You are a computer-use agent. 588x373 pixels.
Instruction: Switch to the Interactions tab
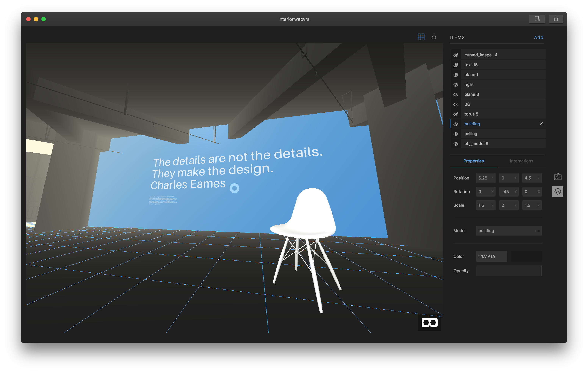pyautogui.click(x=521, y=161)
